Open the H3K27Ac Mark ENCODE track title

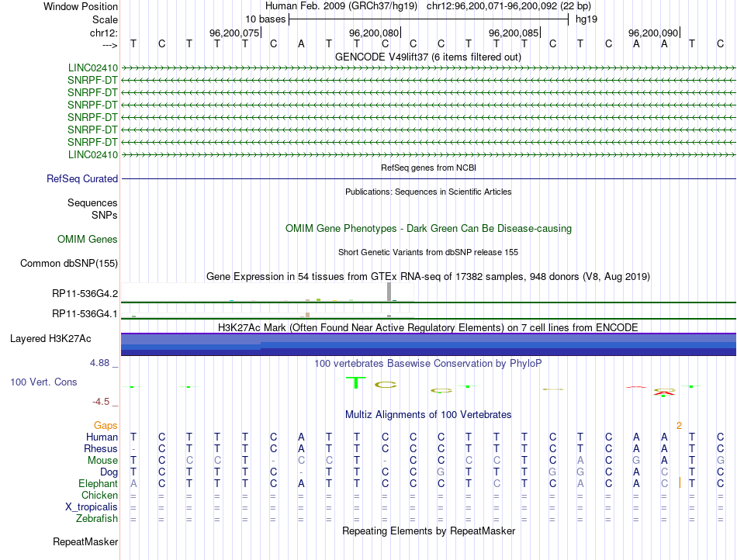pos(428,327)
